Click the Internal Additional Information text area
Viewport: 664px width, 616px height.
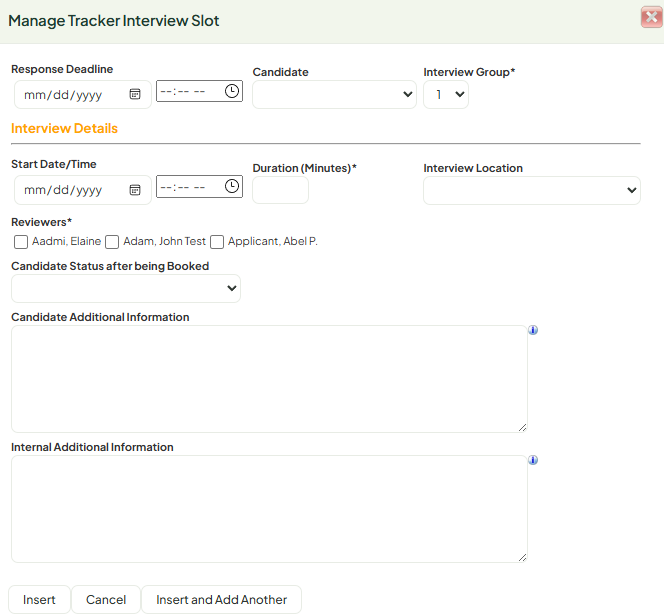coord(269,509)
